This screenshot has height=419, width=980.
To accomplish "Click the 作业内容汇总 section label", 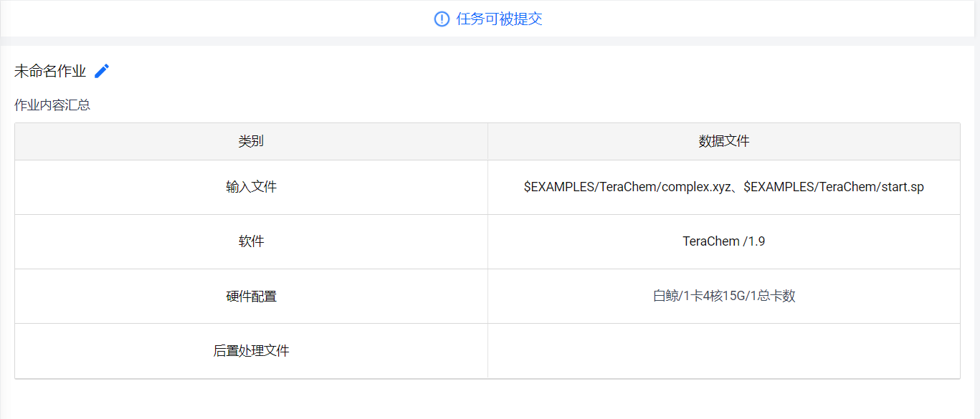I will tap(52, 105).
